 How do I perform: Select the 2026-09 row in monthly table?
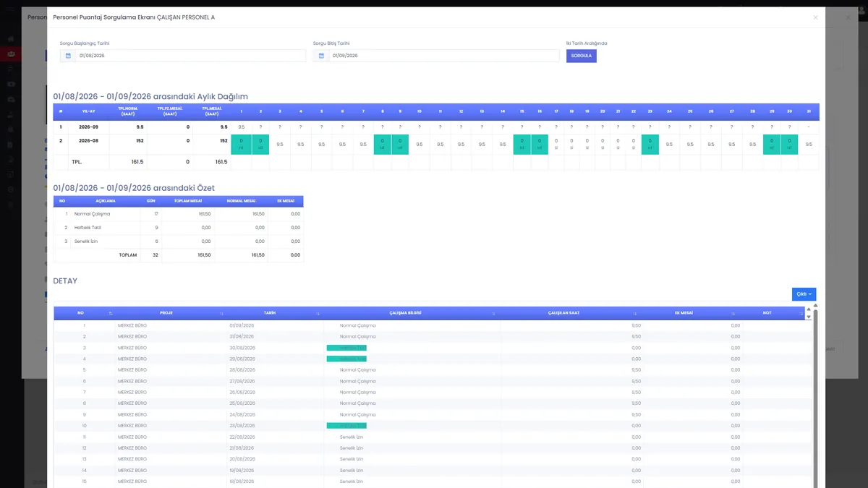pos(436,127)
